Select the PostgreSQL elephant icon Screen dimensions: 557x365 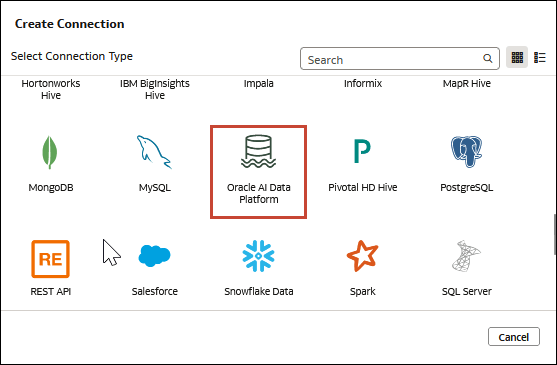466,152
